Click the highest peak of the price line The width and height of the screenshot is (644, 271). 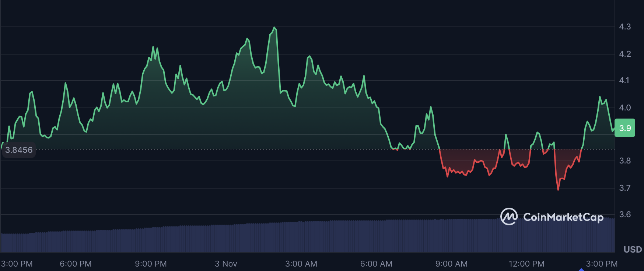274,28
